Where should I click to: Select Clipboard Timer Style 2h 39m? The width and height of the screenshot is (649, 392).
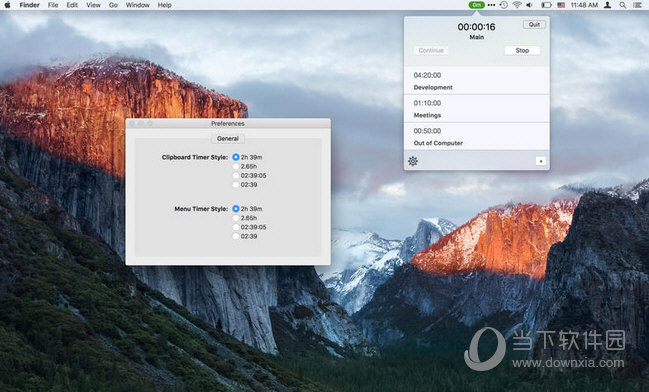[x=236, y=157]
